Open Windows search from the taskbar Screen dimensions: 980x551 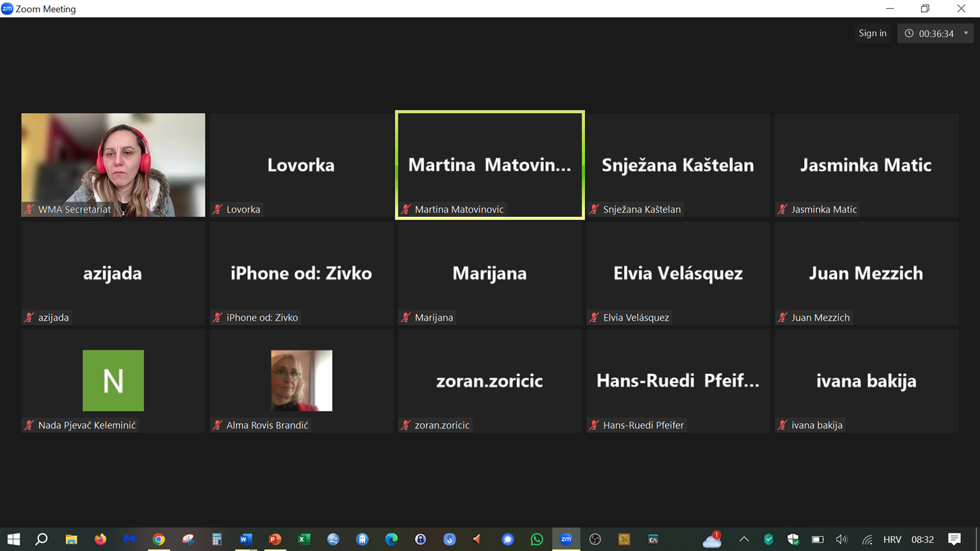point(42,539)
